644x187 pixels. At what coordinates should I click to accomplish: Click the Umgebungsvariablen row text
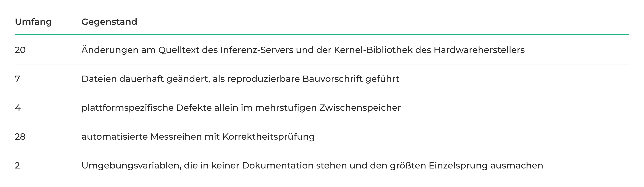coord(312,166)
